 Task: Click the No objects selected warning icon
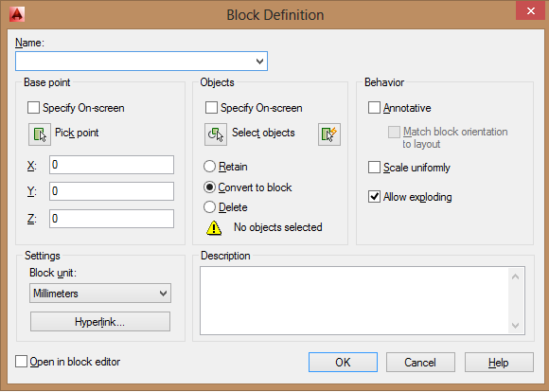tap(214, 227)
